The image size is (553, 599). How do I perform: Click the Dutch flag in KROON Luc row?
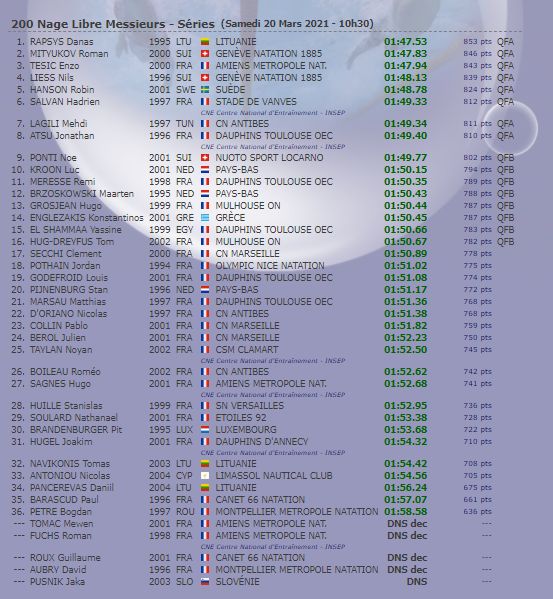tap(205, 170)
